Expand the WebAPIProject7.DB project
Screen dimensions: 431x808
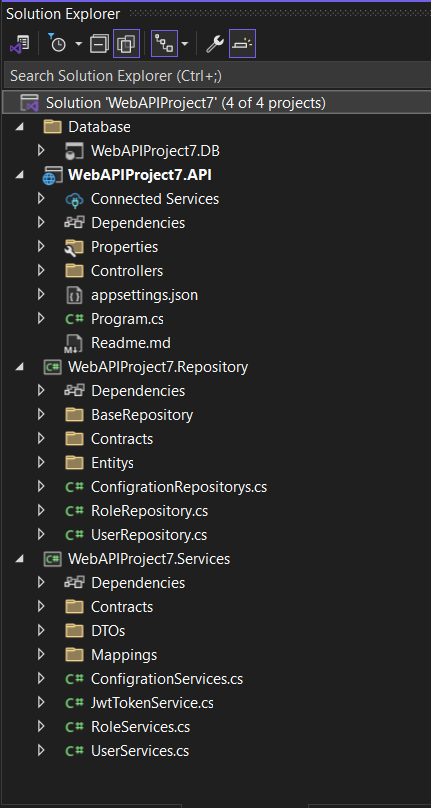pos(41,151)
